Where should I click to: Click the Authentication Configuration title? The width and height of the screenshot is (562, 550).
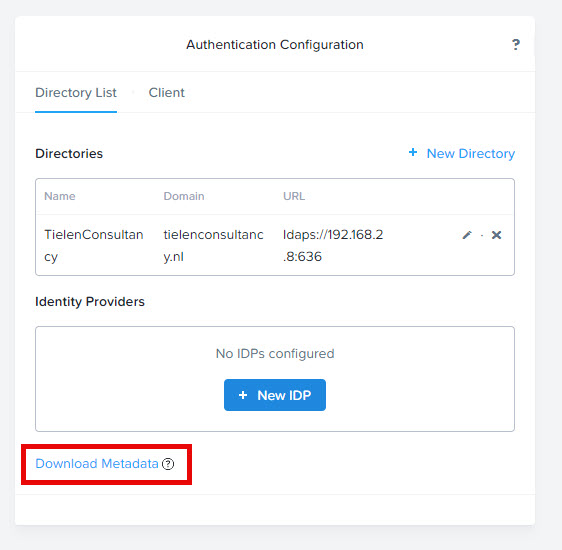pyautogui.click(x=275, y=44)
